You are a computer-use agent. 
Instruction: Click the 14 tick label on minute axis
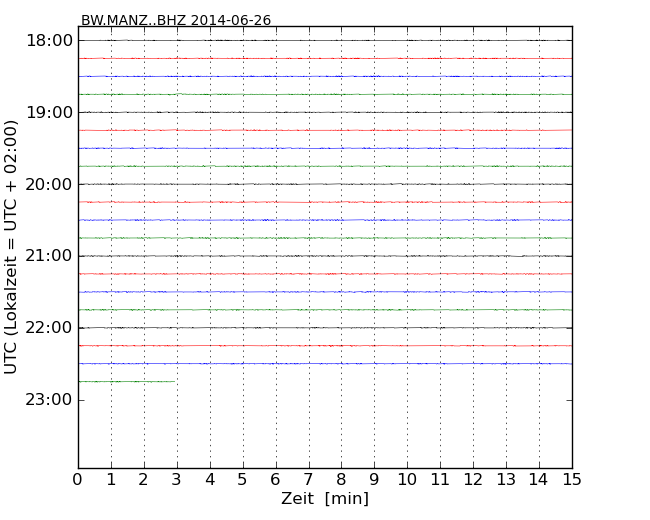[x=538, y=479]
